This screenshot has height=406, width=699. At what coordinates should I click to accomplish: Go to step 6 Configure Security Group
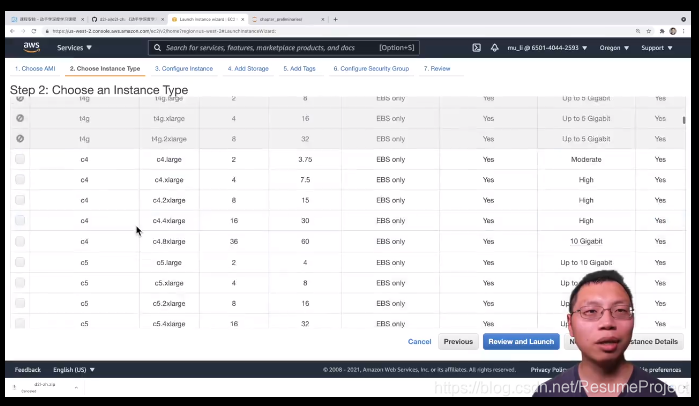371,69
